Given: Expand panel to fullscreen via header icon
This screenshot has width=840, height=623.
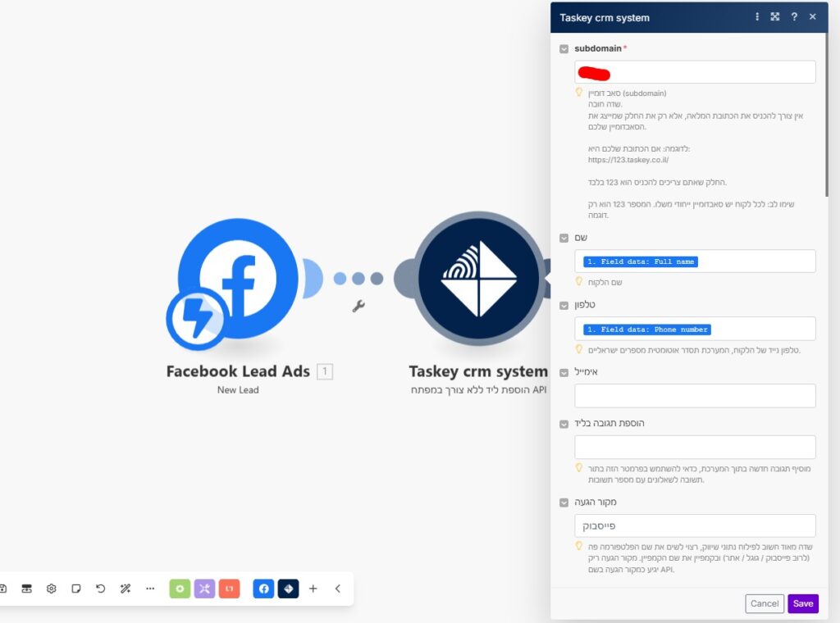Looking at the screenshot, I should click(x=775, y=17).
